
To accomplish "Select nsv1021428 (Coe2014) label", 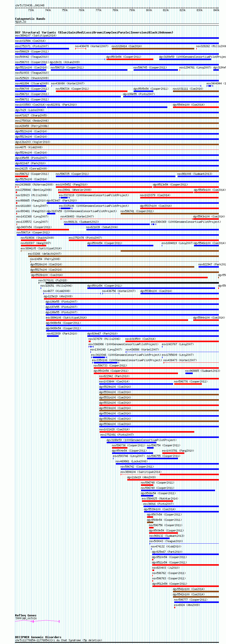I will pyautogui.click(x=115, y=429).
